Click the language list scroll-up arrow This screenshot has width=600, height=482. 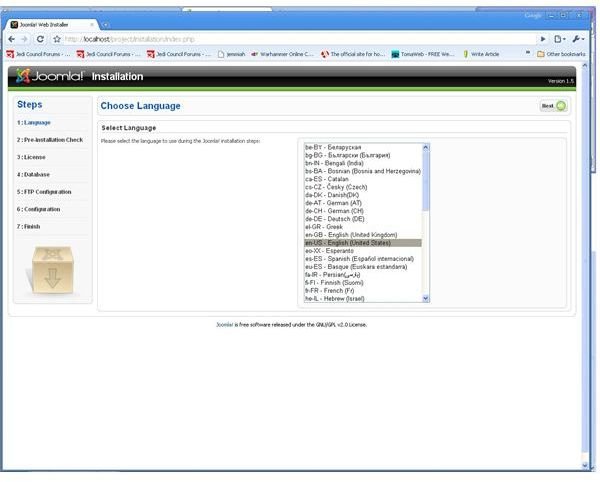click(426, 147)
